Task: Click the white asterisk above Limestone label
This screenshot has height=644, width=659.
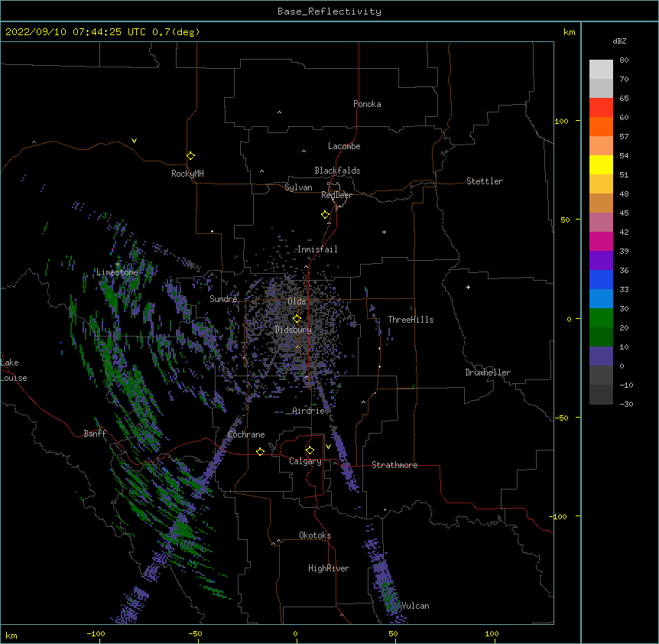Action: (118, 265)
